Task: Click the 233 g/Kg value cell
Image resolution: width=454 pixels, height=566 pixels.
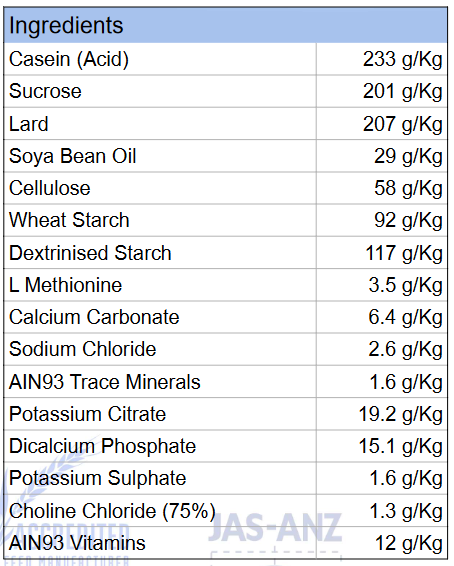Action: (381, 59)
